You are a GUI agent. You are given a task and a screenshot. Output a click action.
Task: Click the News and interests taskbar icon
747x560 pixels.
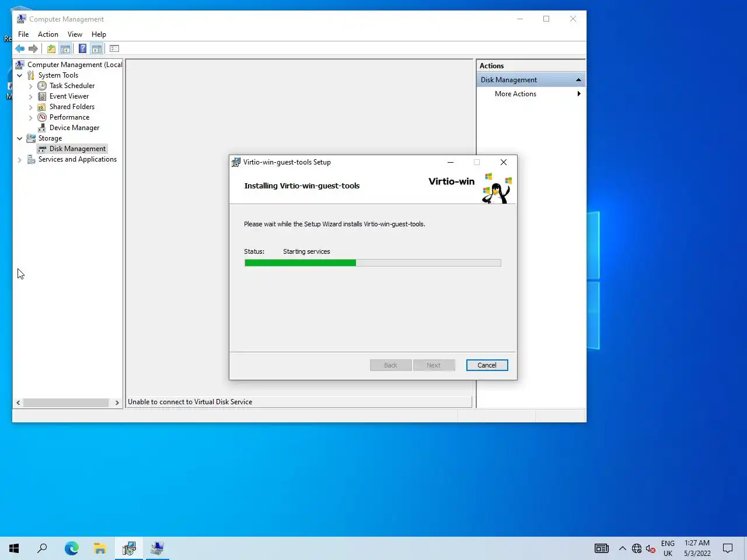pos(602,548)
